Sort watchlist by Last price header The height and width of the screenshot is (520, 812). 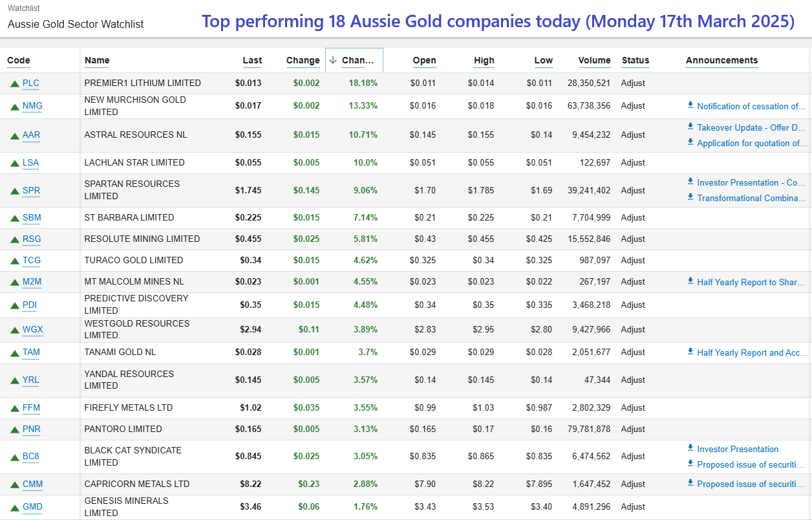tap(252, 60)
